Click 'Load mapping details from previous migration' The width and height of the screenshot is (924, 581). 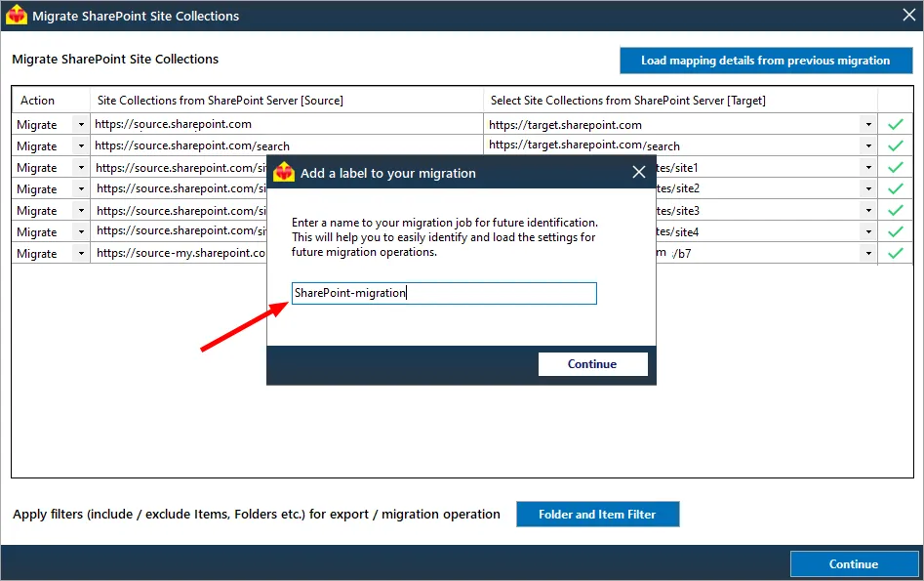click(766, 61)
